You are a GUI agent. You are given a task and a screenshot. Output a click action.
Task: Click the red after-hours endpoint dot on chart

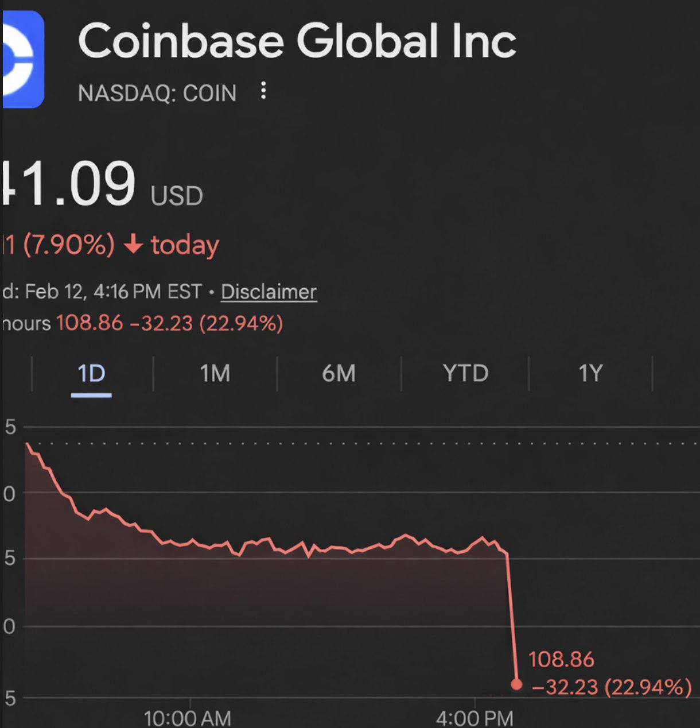pyautogui.click(x=516, y=684)
